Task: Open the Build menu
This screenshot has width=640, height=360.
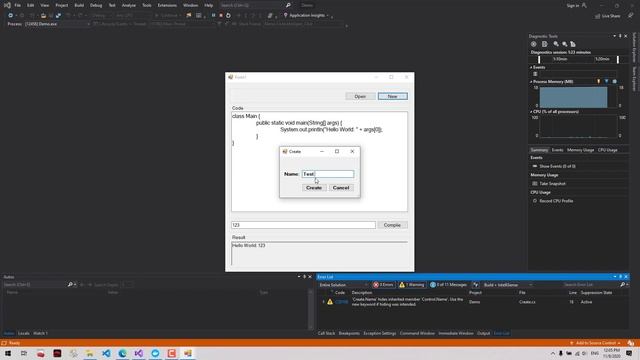Action: 79,5
